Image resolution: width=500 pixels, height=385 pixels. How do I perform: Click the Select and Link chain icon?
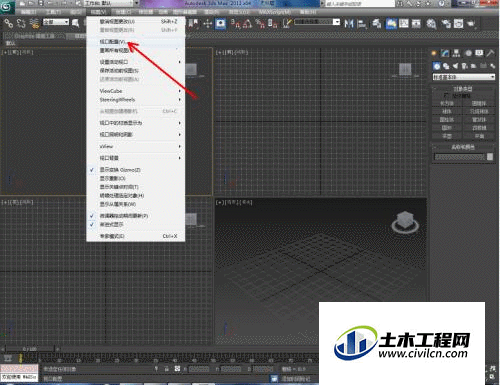click(8, 24)
